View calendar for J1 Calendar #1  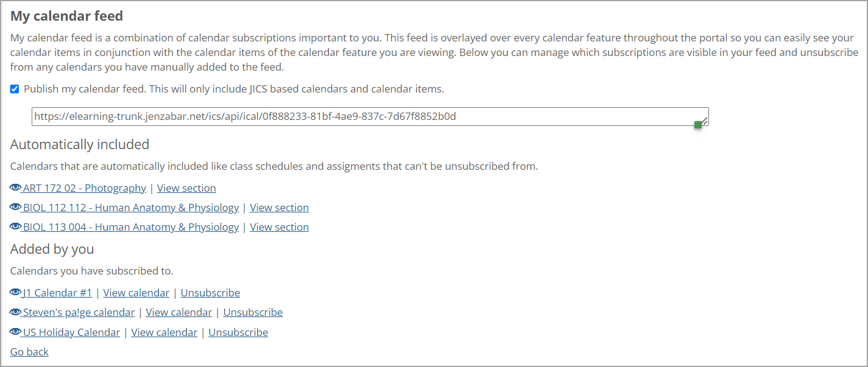tap(136, 293)
